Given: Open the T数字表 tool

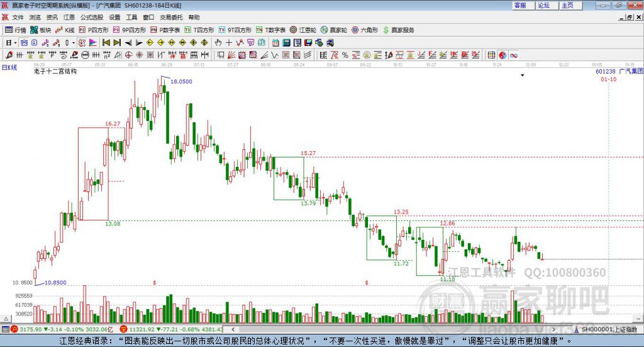Looking at the screenshot, I should click(270, 30).
